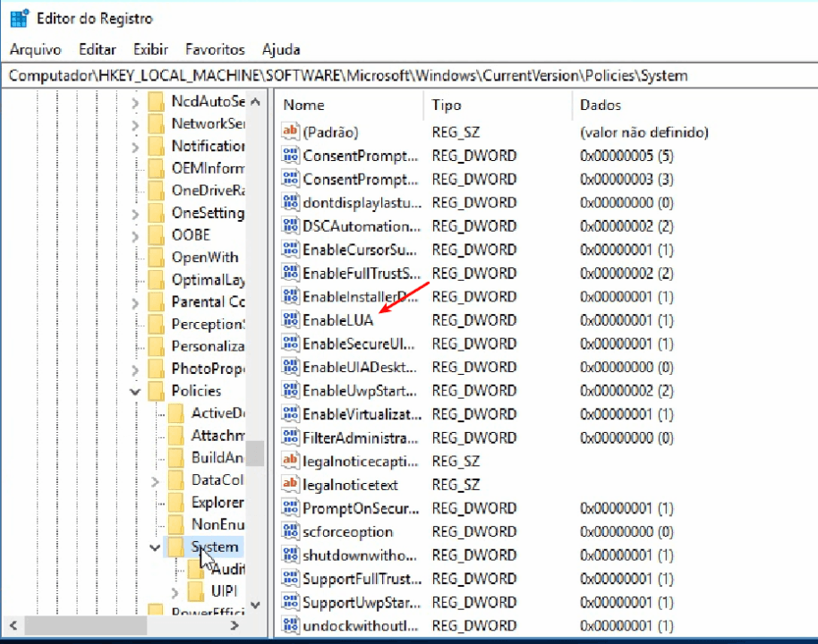Click the DWORD icon beside shutdownwitho...
This screenshot has width=818, height=644.
point(290,555)
